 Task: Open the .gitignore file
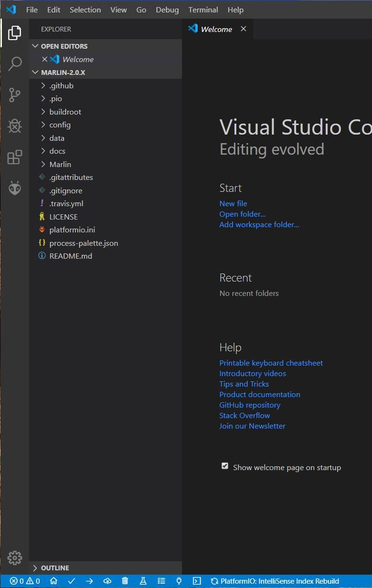pos(106,190)
